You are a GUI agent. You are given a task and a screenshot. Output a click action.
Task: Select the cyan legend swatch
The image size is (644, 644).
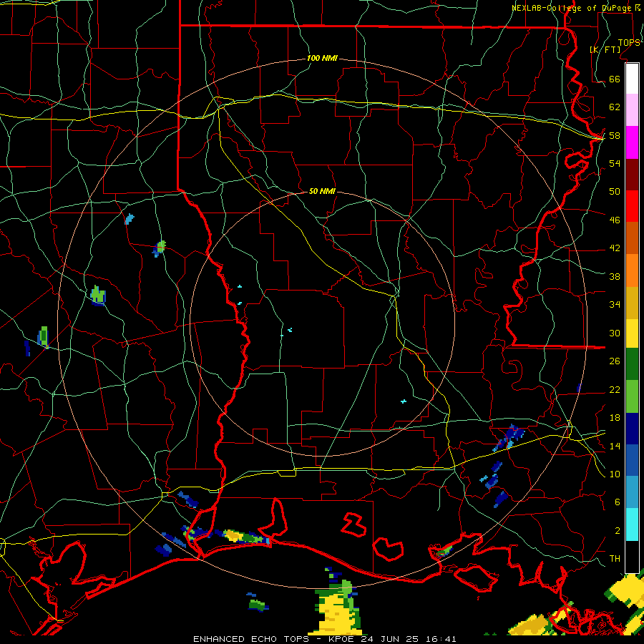632,525
